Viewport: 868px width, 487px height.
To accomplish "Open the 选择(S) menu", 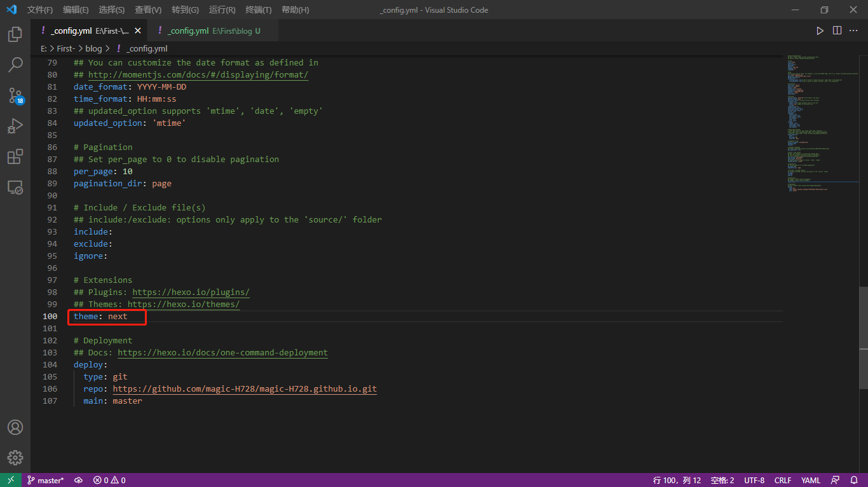I will coord(112,10).
